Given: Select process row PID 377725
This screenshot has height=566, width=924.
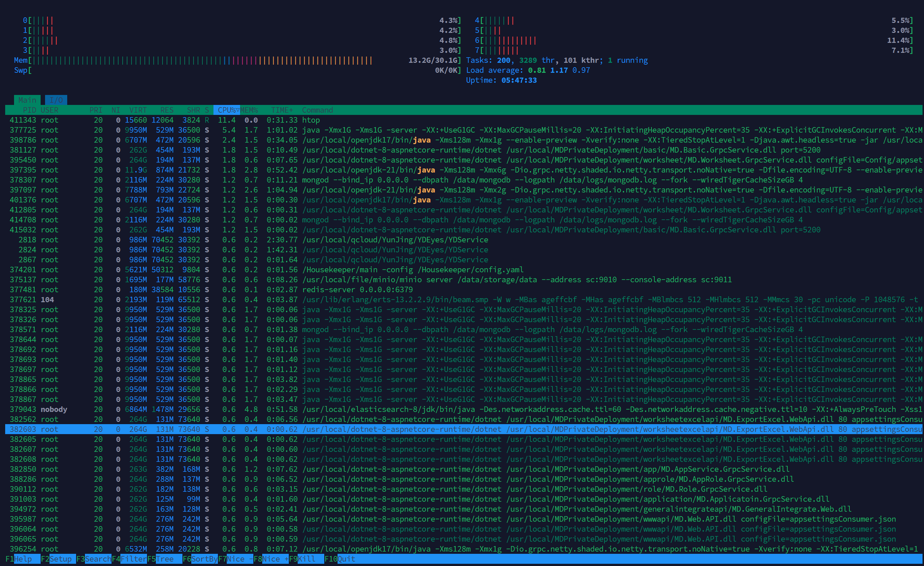Looking at the screenshot, I should (x=463, y=130).
